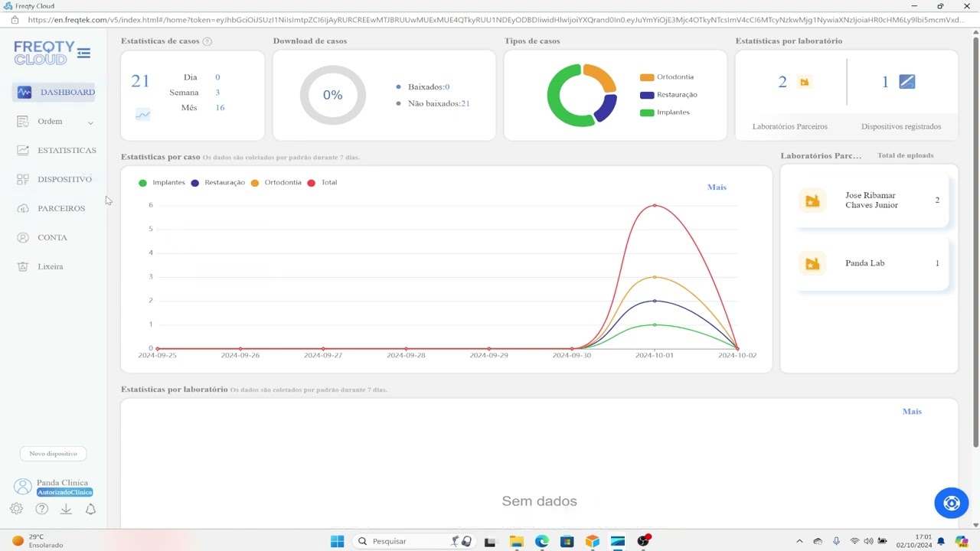Click Mais link in Estatísticas por laboratório

click(912, 412)
